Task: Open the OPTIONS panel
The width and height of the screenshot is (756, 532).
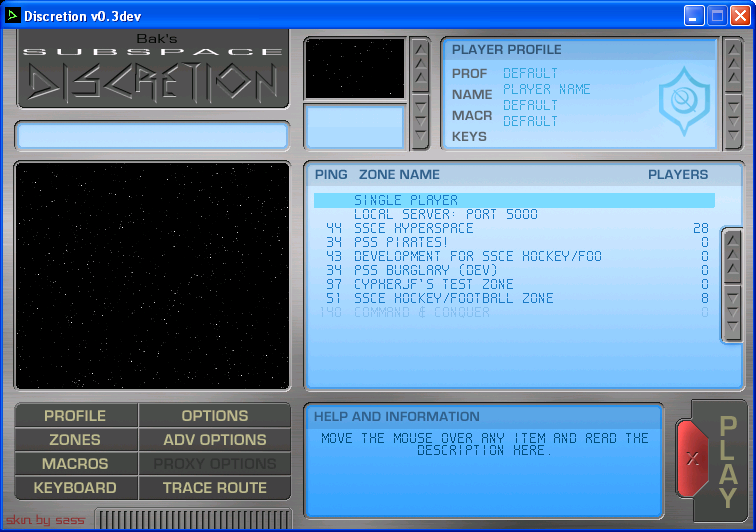Action: tap(215, 416)
